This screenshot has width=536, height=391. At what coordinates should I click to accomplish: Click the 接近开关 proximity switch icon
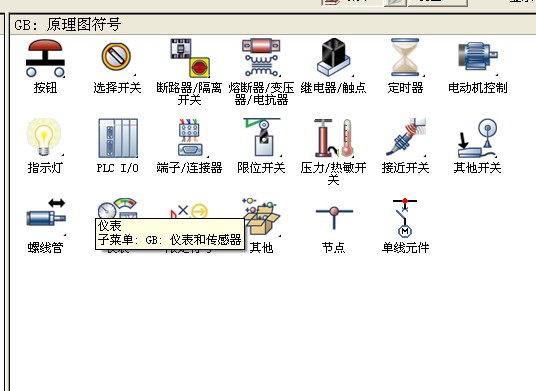tap(406, 137)
